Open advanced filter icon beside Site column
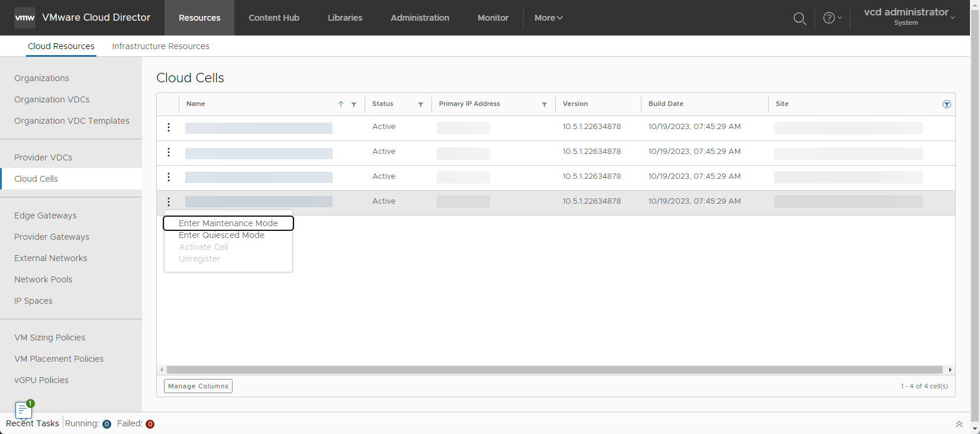980x434 pixels. pos(947,104)
